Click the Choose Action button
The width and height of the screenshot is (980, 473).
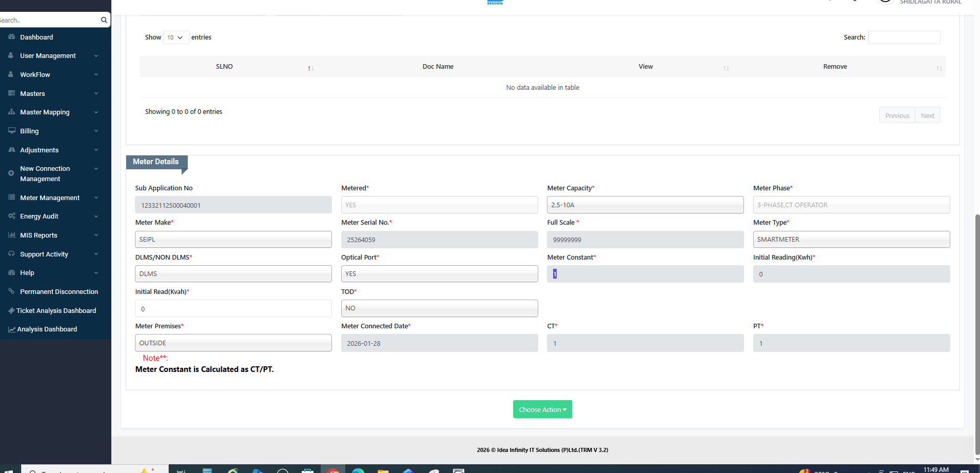pos(542,409)
